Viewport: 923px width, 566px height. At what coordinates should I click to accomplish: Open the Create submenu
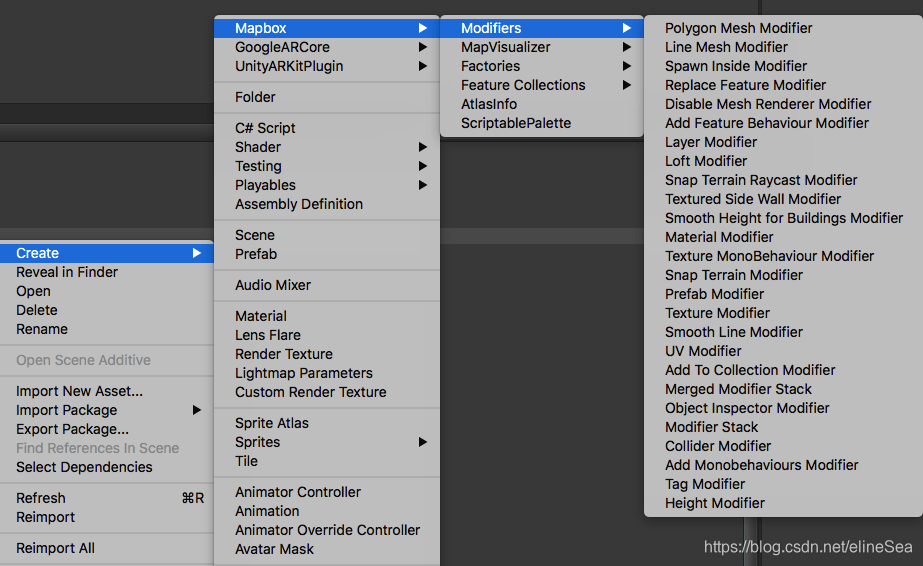pyautogui.click(x=107, y=253)
